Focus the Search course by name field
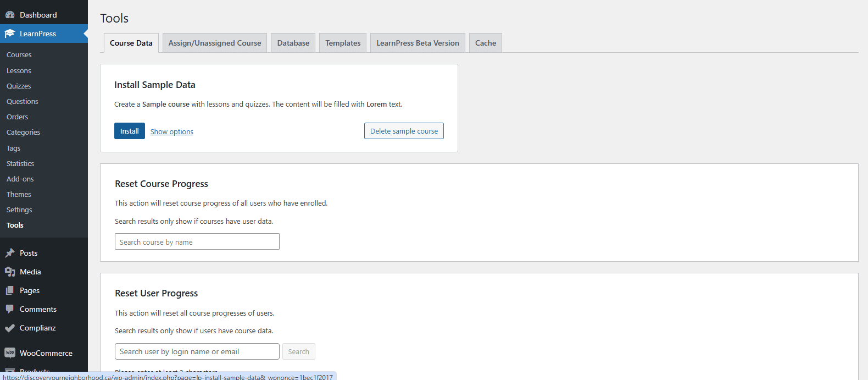 pyautogui.click(x=197, y=242)
